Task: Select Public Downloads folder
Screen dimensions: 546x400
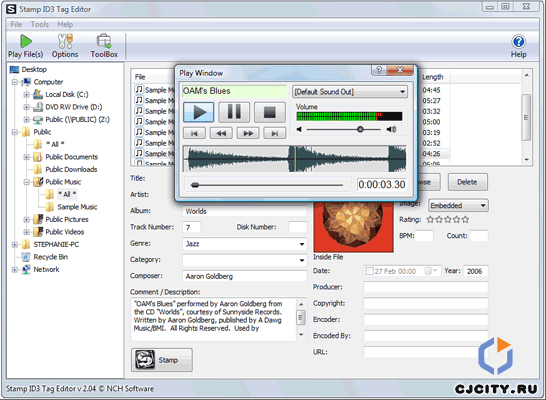Action: 71,170
